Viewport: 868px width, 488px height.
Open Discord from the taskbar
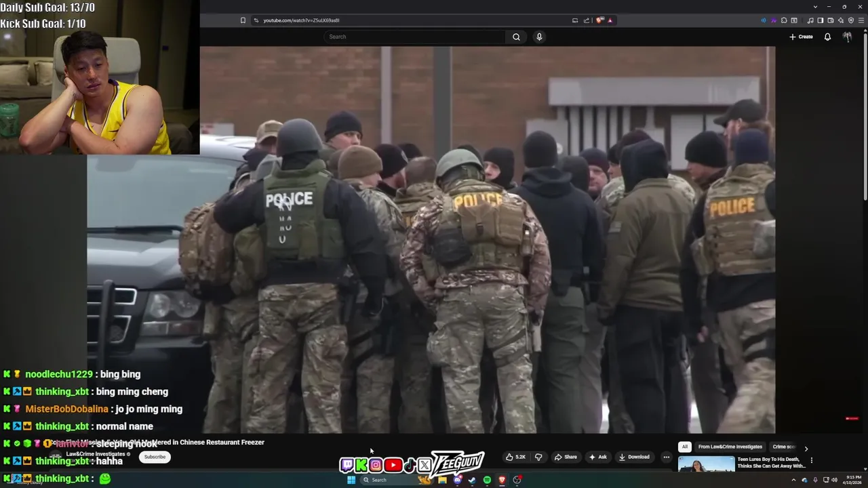click(x=458, y=480)
